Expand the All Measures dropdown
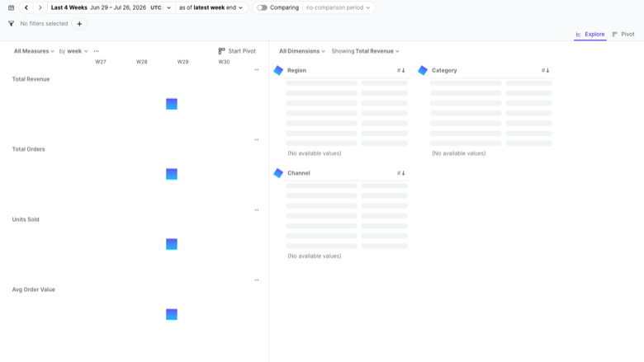 (34, 51)
